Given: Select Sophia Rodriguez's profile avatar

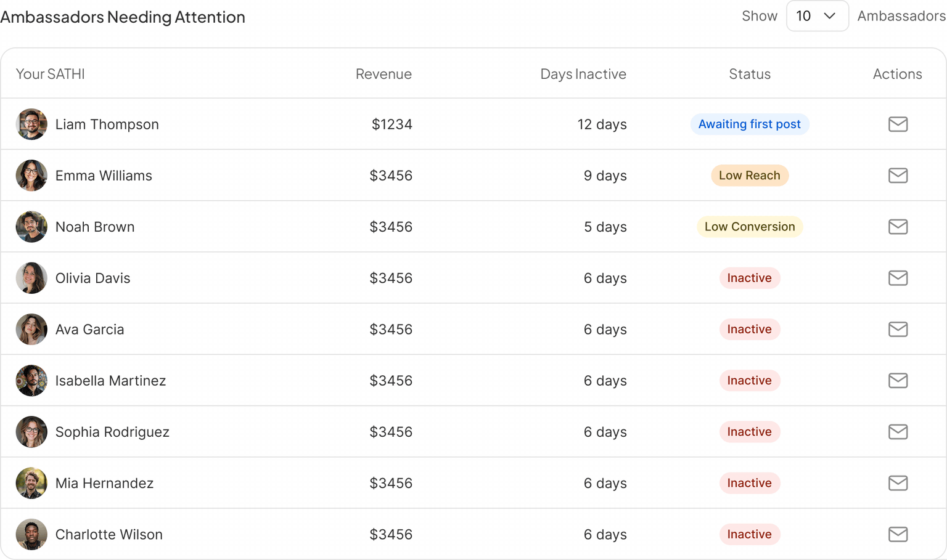Looking at the screenshot, I should pos(31,431).
